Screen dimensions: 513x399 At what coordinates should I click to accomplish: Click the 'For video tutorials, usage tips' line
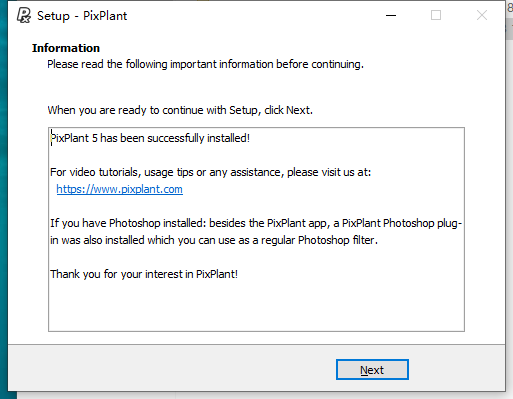(211, 172)
